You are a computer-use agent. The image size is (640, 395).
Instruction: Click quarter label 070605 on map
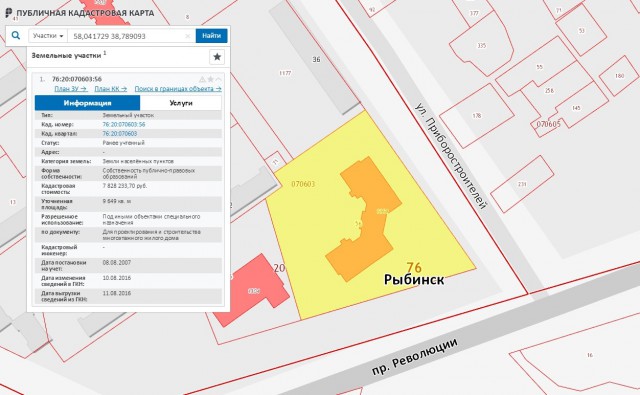[548, 124]
